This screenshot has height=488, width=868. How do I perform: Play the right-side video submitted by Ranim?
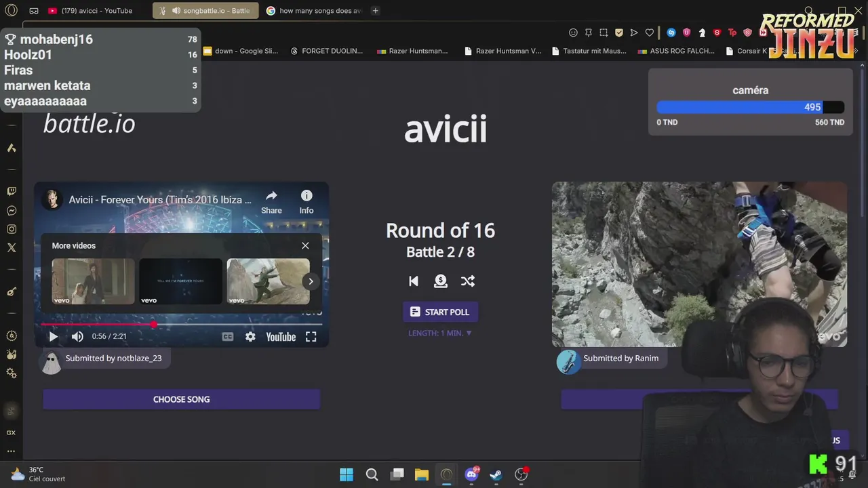pos(699,264)
